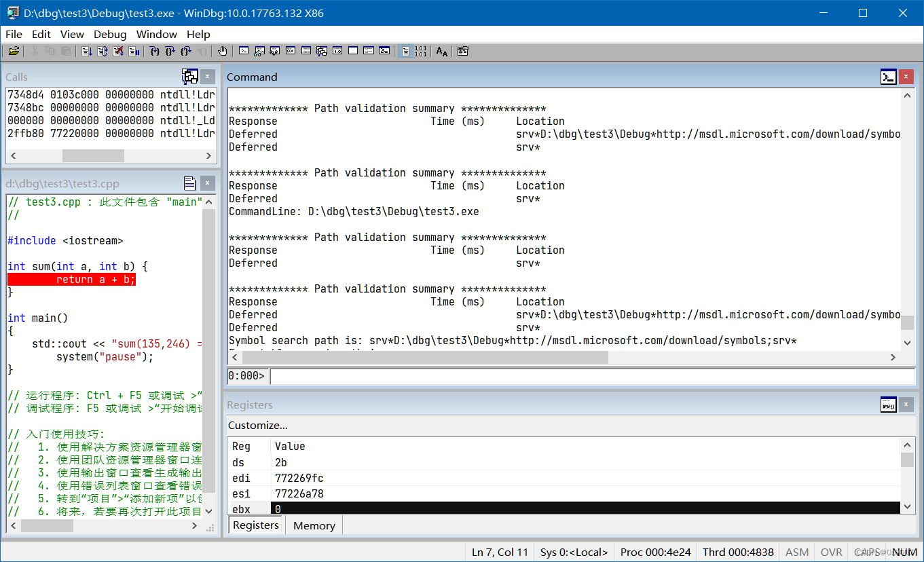
Task: Toggle OVR overtype in the status bar
Action: [831, 552]
